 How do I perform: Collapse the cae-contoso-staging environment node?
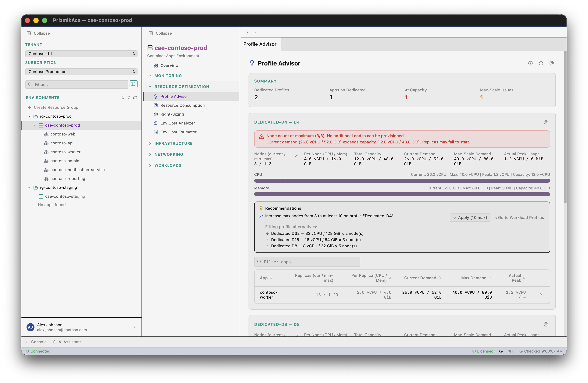point(35,196)
